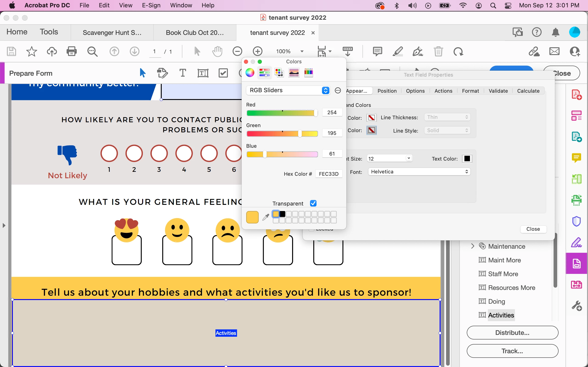This screenshot has width=588, height=367.
Task: Switch to the Options tab
Action: pyautogui.click(x=415, y=91)
